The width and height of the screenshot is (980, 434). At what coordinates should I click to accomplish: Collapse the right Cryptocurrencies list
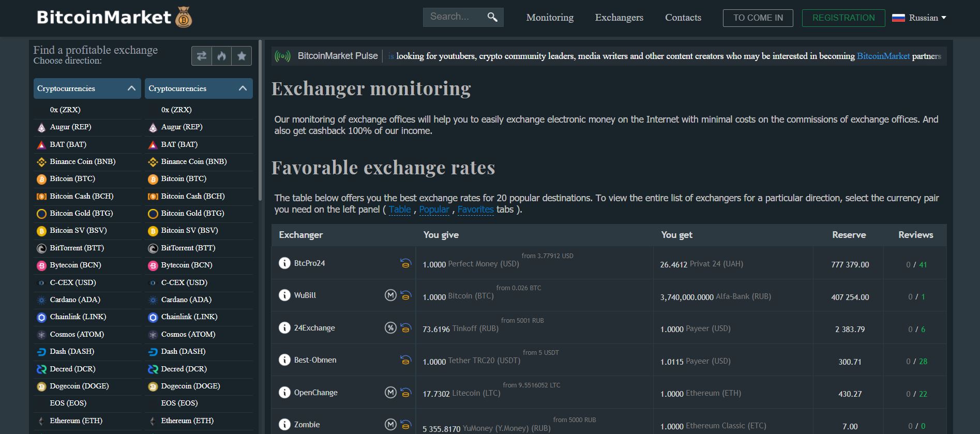click(199, 88)
